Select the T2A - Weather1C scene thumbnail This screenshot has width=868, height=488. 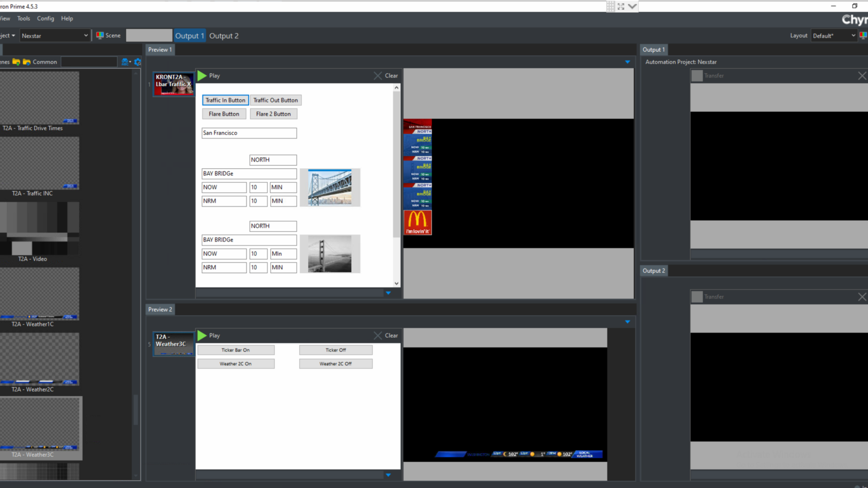point(40,294)
